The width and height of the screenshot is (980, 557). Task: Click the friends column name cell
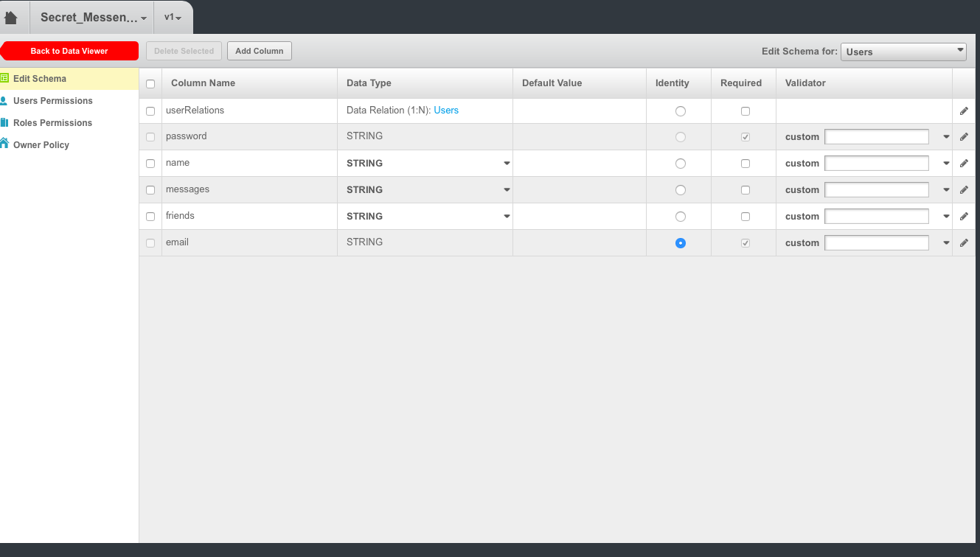click(x=250, y=216)
